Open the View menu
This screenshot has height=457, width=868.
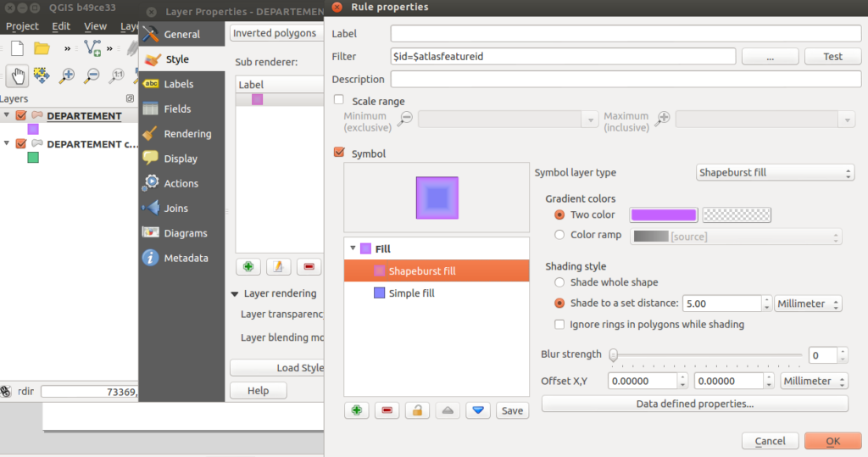tap(95, 26)
